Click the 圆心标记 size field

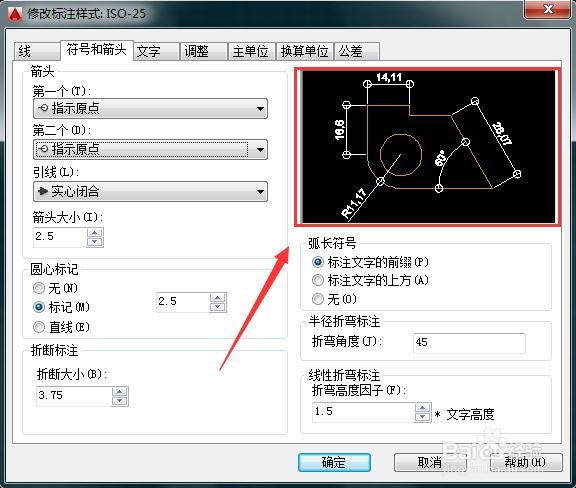(x=183, y=302)
